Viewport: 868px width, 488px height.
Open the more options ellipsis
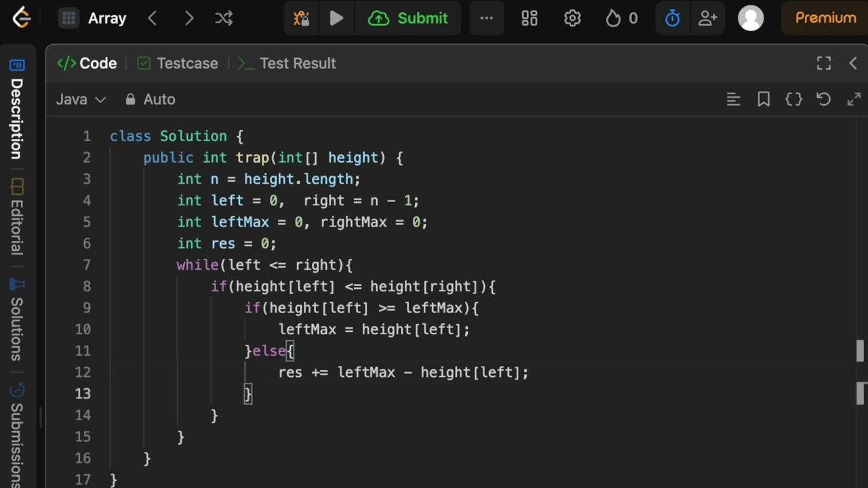pyautogui.click(x=486, y=18)
